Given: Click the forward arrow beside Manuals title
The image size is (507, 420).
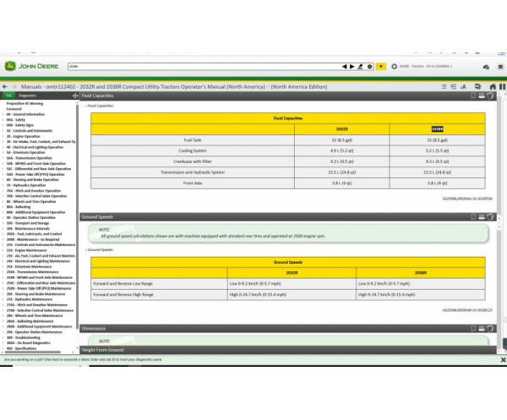Looking at the screenshot, I should point(14,86).
